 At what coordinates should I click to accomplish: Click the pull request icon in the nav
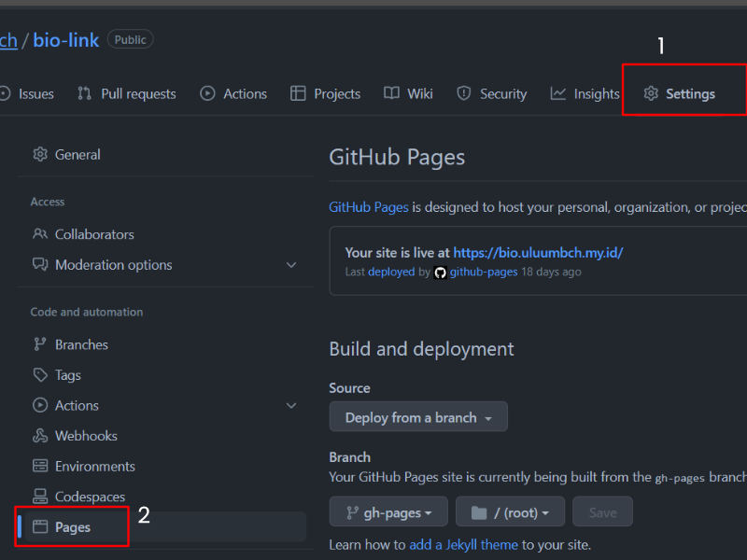pyautogui.click(x=84, y=93)
